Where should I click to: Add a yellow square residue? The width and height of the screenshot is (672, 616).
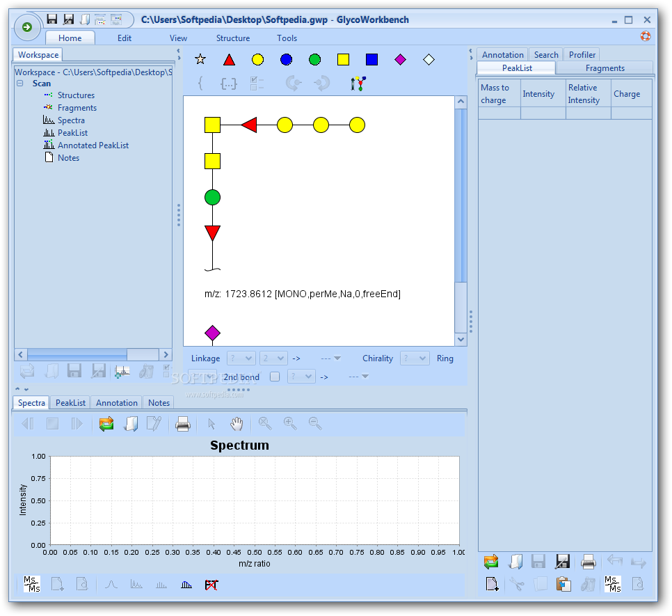click(x=343, y=60)
